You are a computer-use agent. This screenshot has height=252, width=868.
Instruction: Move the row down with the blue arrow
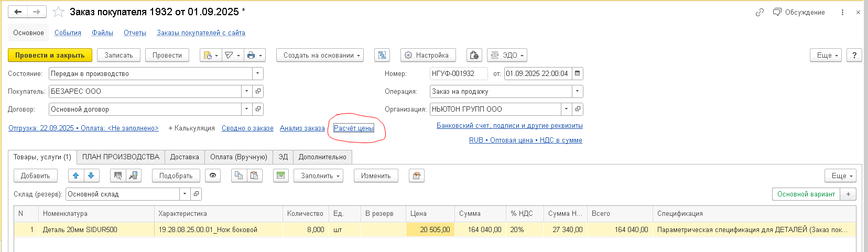pyautogui.click(x=91, y=176)
